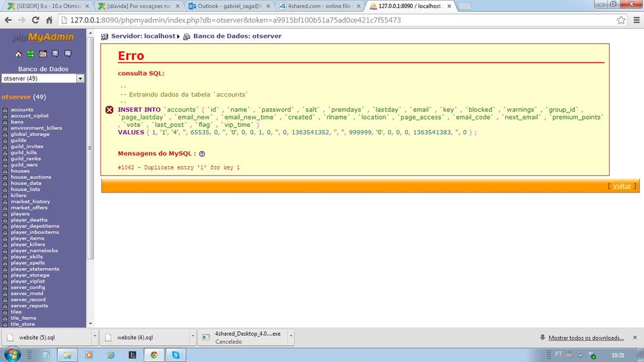Open the guild_invites table
The image size is (644, 362).
tap(27, 147)
